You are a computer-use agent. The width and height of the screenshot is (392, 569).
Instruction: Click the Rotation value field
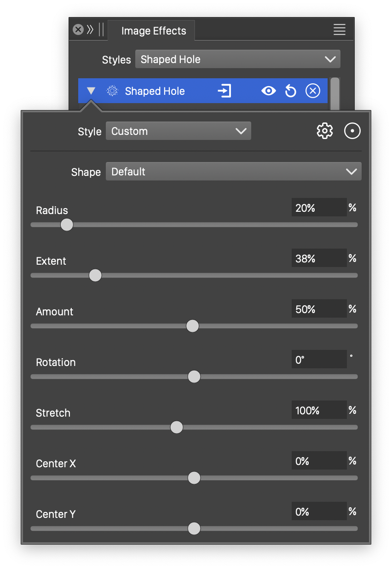(x=319, y=360)
